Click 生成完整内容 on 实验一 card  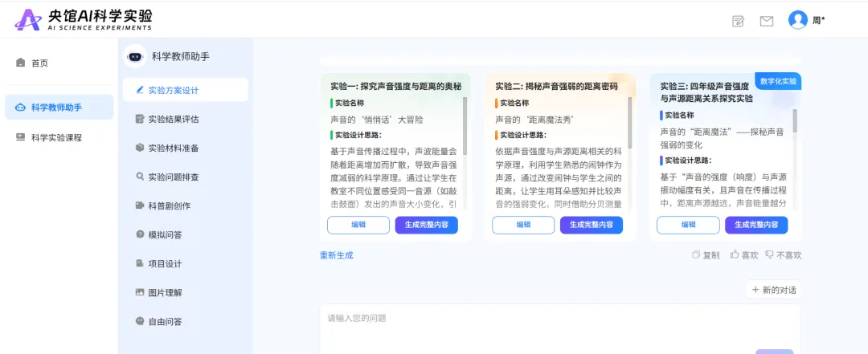(426, 225)
